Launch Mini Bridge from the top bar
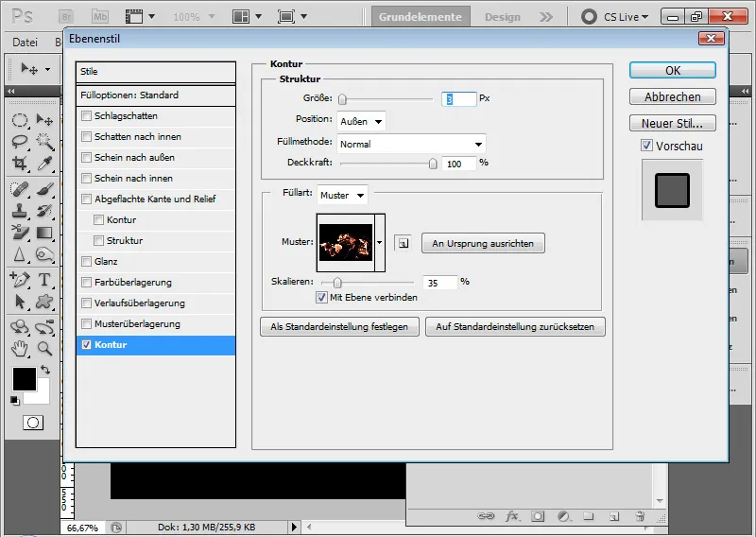Viewport: 756px width, 537px height. pyautogui.click(x=100, y=16)
